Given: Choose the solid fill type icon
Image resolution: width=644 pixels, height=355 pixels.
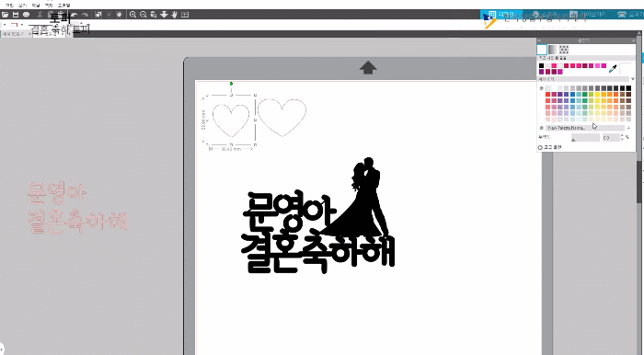Looking at the screenshot, I should [x=542, y=50].
